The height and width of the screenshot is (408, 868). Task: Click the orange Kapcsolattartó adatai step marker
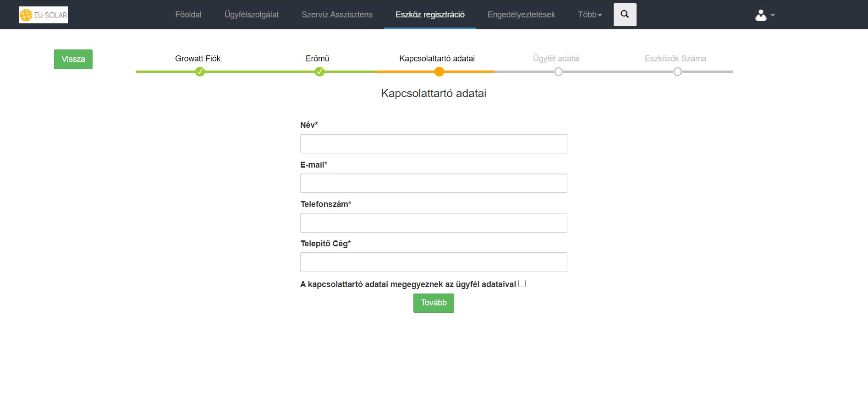click(x=439, y=72)
